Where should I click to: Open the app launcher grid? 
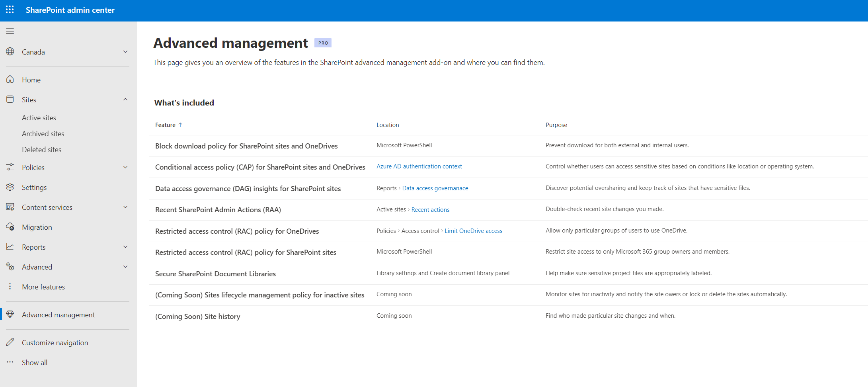point(10,10)
